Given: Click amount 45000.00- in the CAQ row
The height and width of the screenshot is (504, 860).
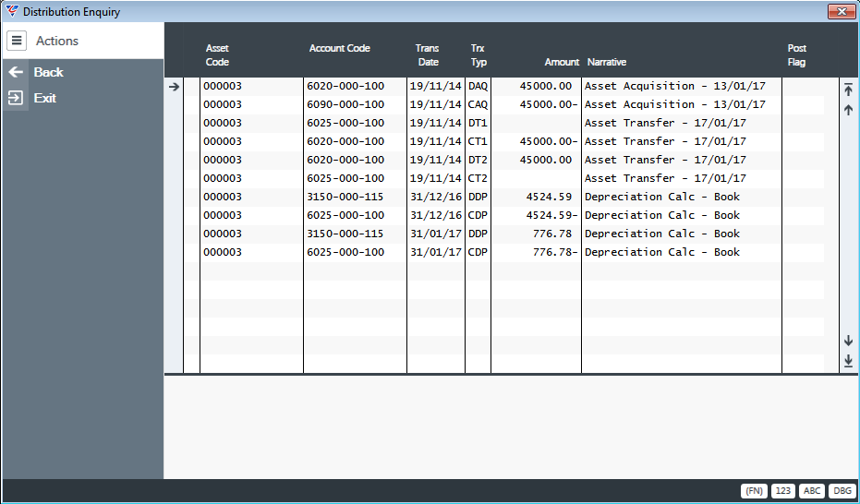Looking at the screenshot, I should [x=549, y=104].
